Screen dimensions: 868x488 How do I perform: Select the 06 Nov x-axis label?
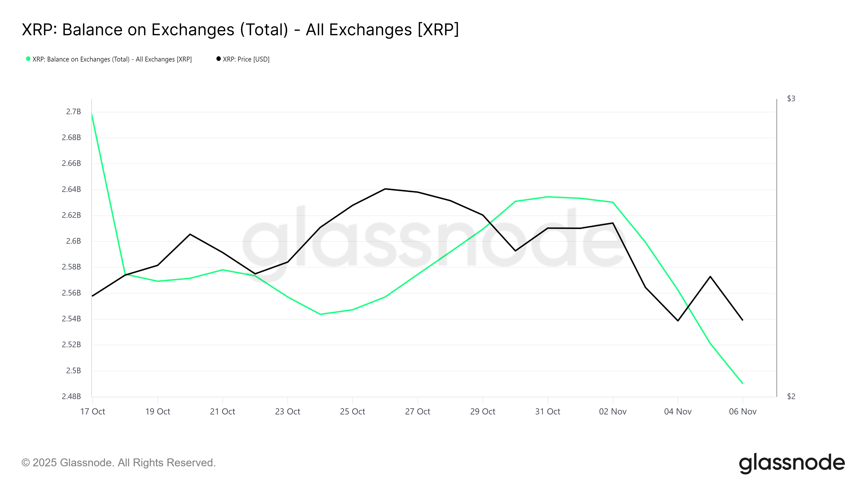click(x=743, y=412)
